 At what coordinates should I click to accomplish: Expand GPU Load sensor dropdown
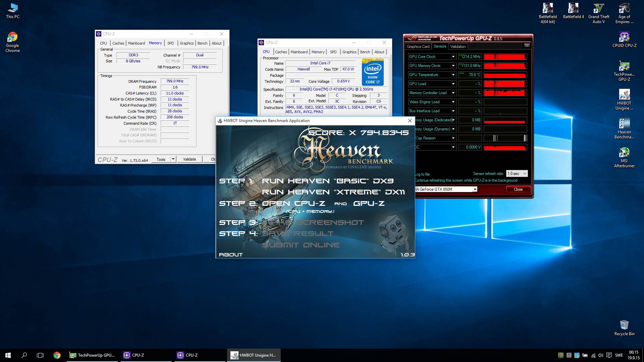[453, 84]
